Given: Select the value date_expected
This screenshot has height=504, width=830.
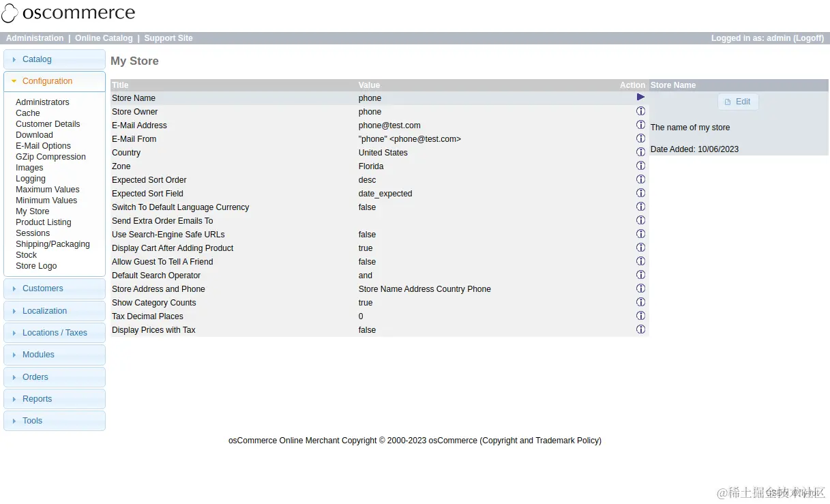Looking at the screenshot, I should 385,194.
